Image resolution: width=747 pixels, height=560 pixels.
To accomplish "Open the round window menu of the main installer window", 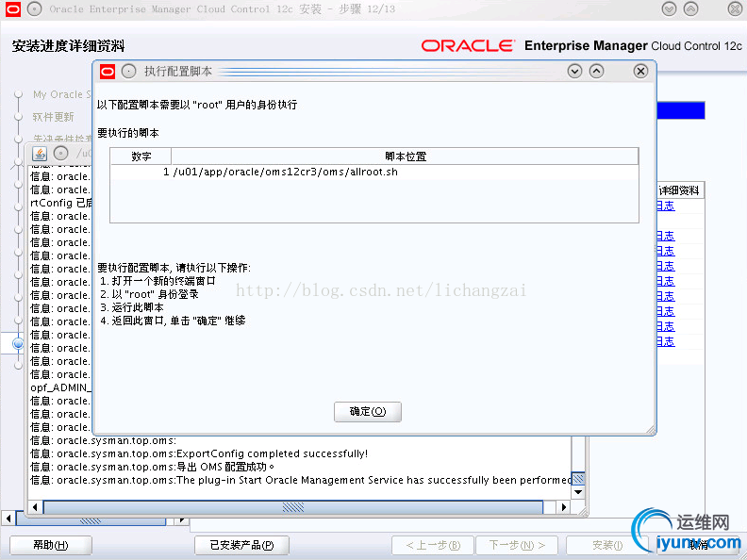I will pyautogui.click(x=34, y=8).
